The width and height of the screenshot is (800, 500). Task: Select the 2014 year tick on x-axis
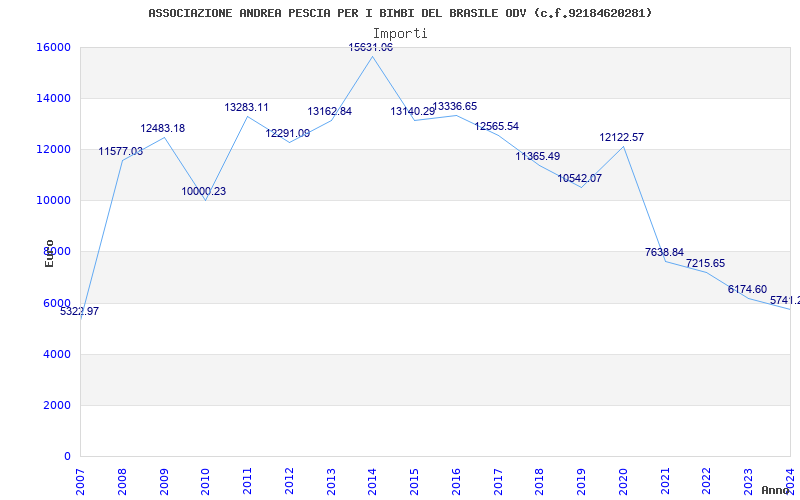click(x=372, y=479)
